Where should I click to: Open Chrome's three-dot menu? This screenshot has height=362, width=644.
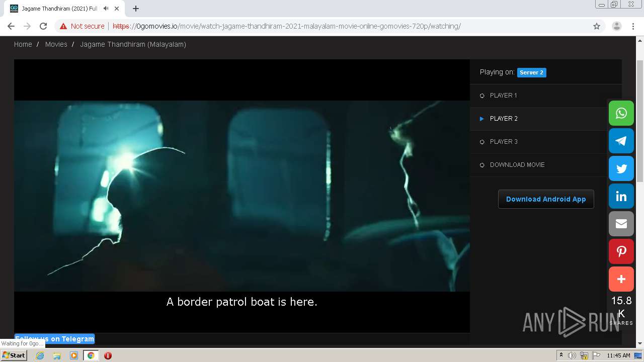pos(633,26)
